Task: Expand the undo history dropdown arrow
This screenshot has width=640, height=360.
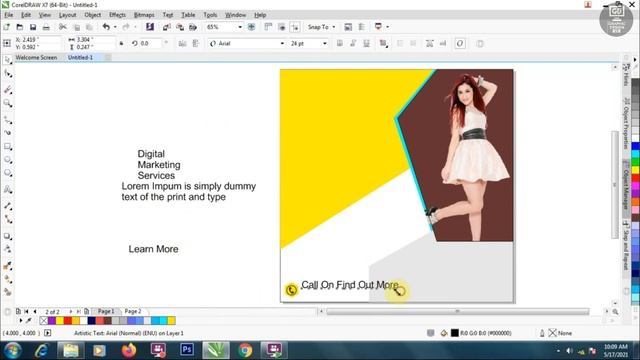Action: tap(115, 27)
